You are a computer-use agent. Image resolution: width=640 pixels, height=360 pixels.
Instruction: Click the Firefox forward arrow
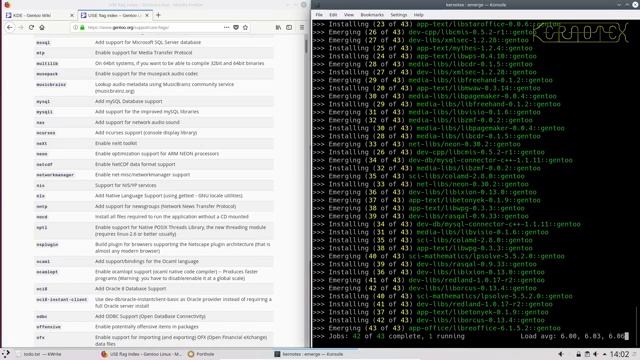pyautogui.click(x=20, y=27)
